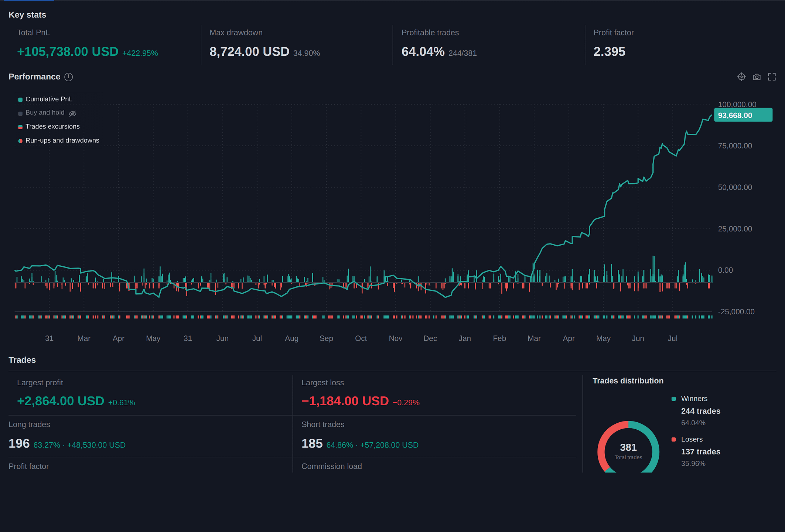Click the Aug label on the time axis
The image size is (785, 532).
[x=291, y=338]
